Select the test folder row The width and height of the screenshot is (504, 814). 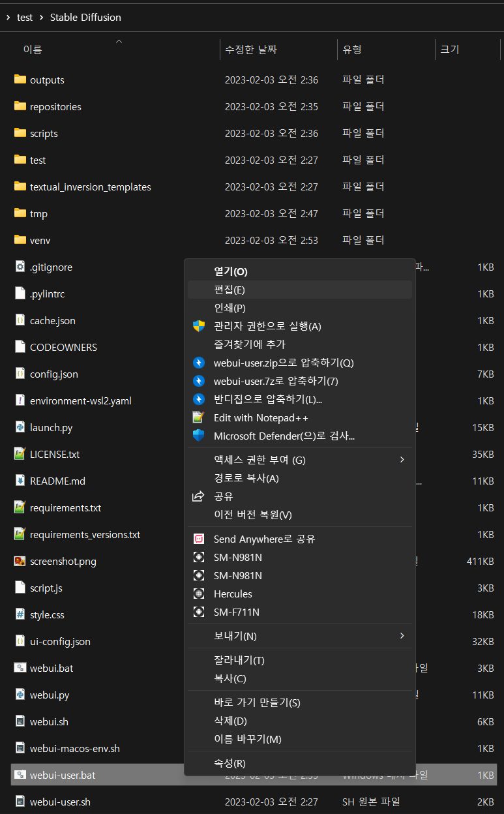coord(254,160)
